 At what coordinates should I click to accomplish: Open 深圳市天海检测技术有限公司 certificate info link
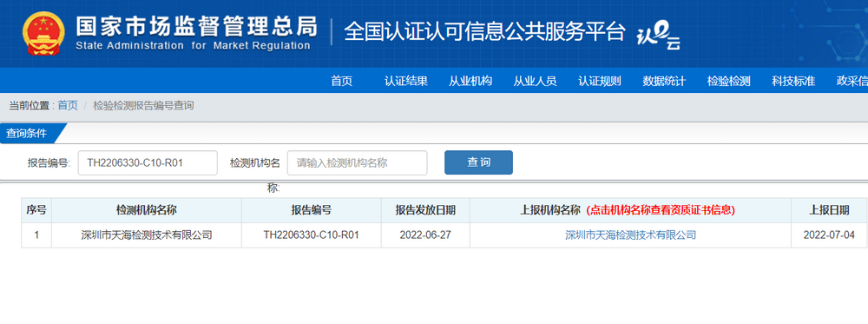[x=630, y=235]
